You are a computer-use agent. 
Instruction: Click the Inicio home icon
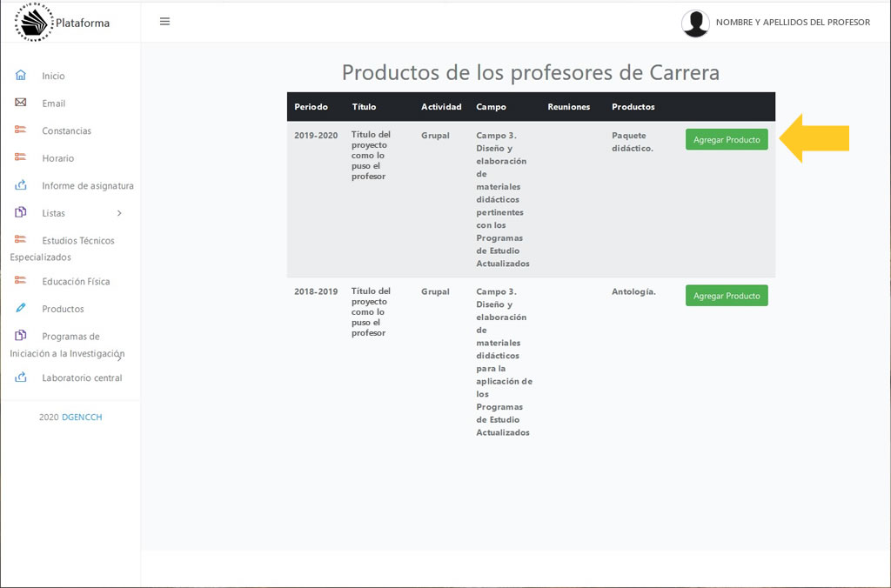point(21,75)
